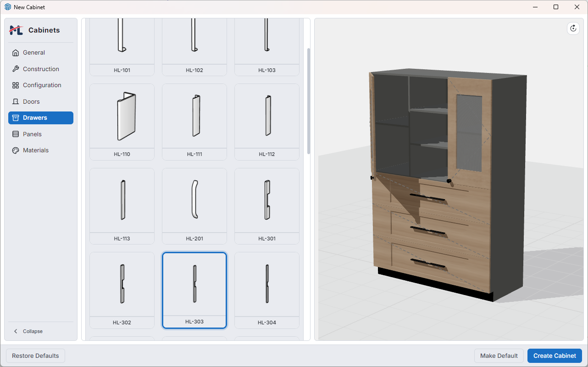This screenshot has height=367, width=588.
Task: Choose handle HL-112
Action: (x=267, y=122)
